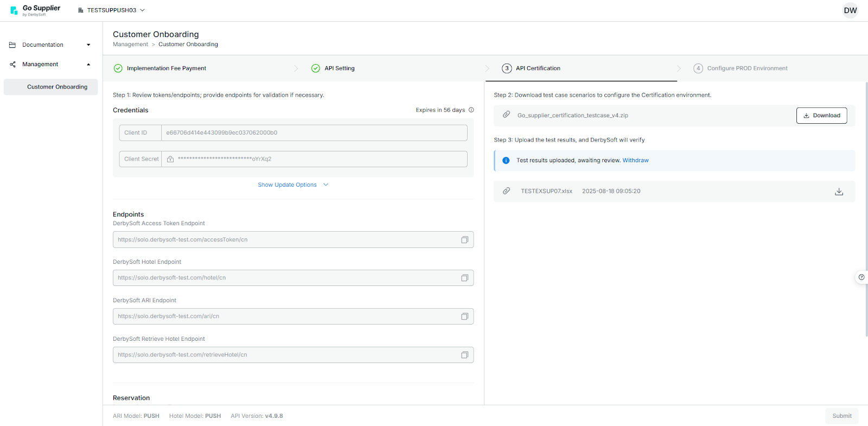Click the ARI Model PUSH text

click(136, 416)
